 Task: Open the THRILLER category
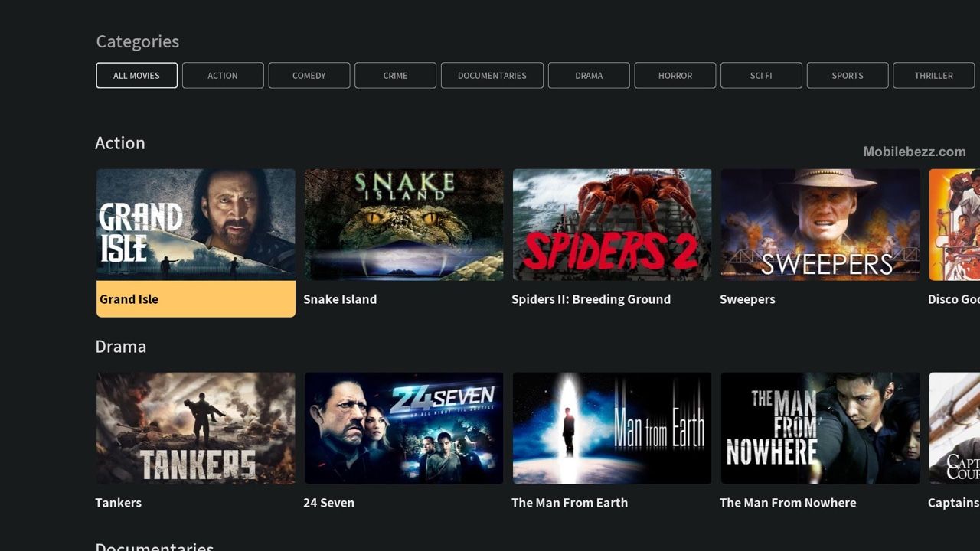pyautogui.click(x=934, y=76)
